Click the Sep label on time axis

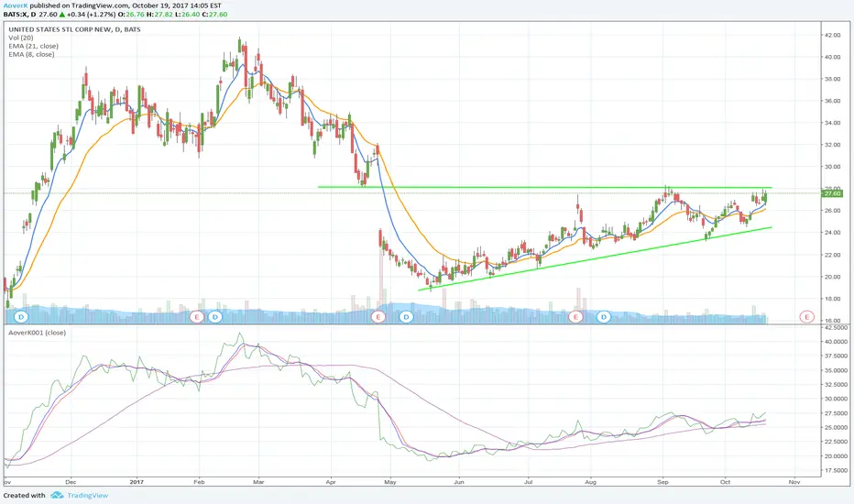pyautogui.click(x=662, y=482)
